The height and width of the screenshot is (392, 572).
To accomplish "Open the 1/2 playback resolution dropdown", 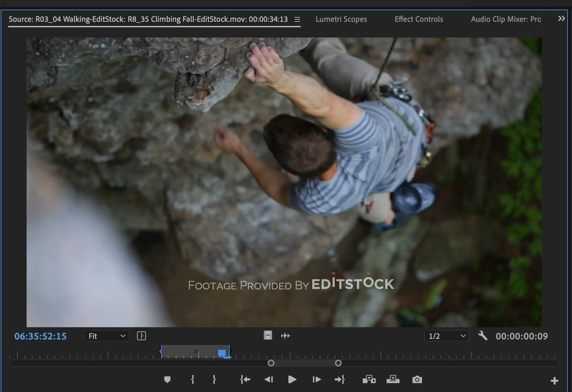I will tap(447, 336).
